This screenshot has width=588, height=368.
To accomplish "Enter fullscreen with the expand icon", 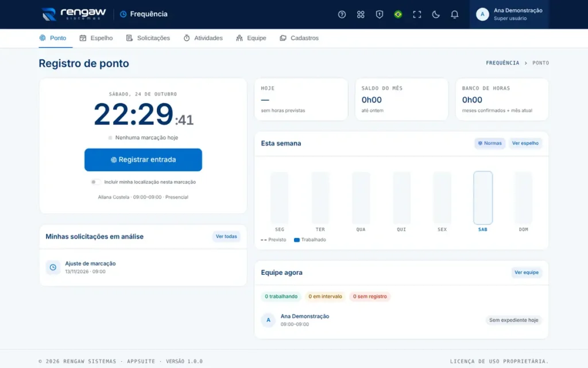I will tap(417, 14).
